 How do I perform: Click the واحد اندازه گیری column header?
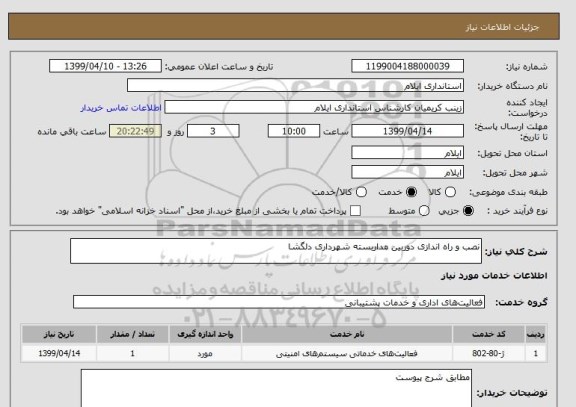click(205, 334)
